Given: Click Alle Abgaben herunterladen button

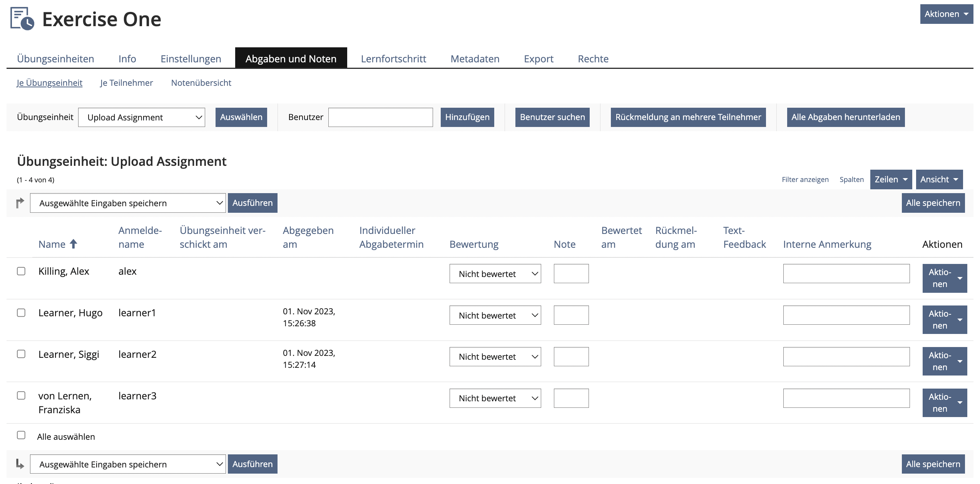Looking at the screenshot, I should click(x=845, y=117).
